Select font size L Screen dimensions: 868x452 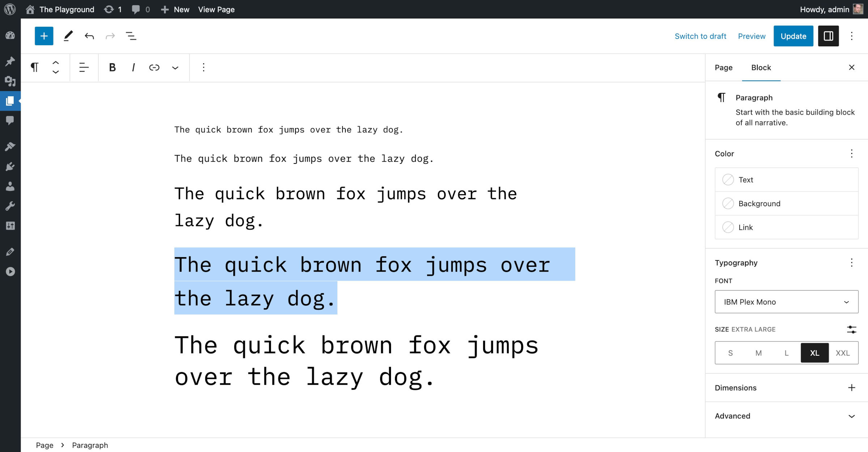point(786,353)
